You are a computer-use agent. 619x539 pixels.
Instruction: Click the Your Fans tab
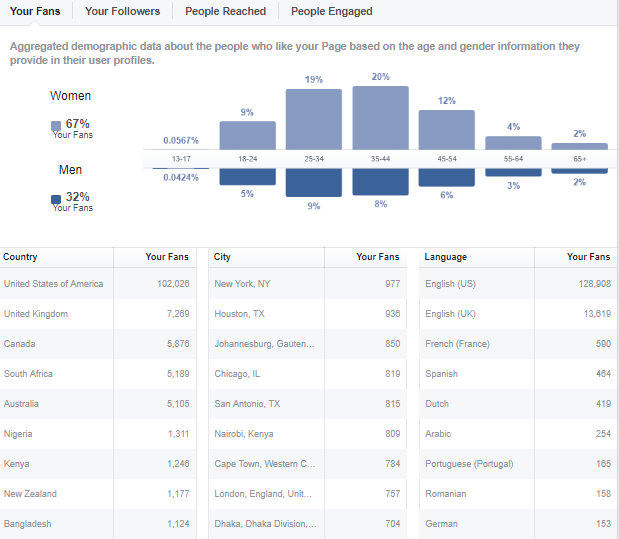click(35, 11)
